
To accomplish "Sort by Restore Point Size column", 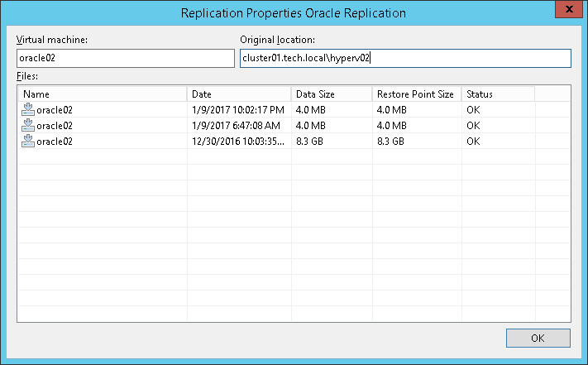I will click(x=416, y=94).
